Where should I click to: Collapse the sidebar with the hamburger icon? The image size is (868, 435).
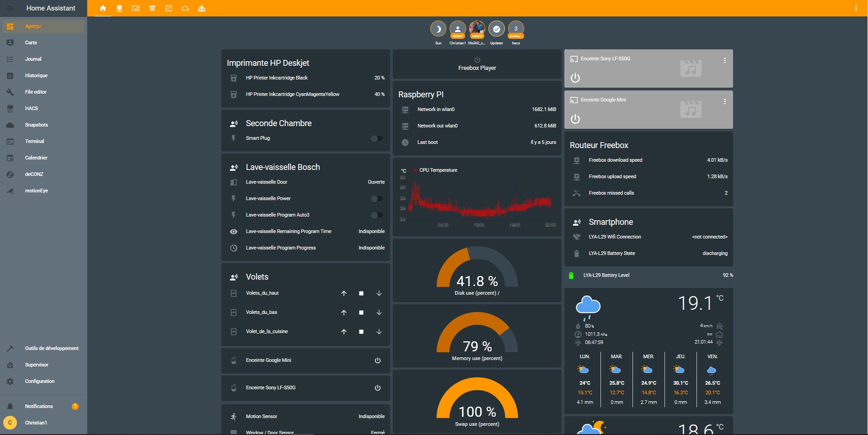10,8
